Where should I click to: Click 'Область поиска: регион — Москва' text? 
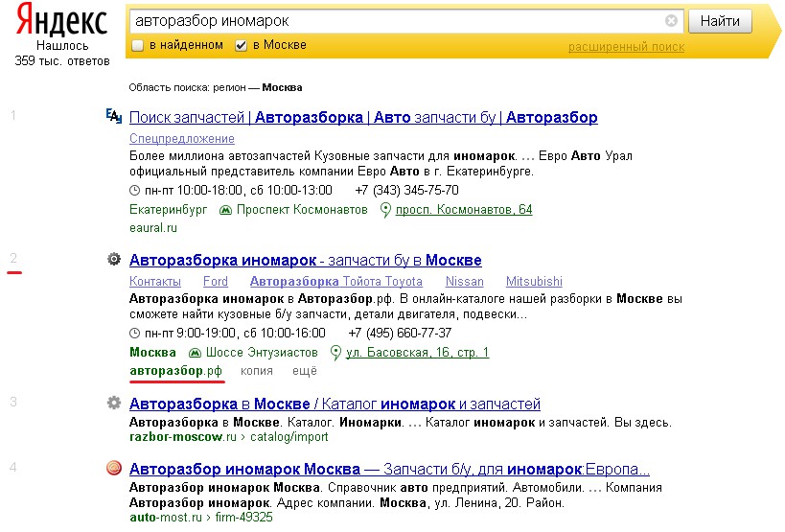(216, 87)
